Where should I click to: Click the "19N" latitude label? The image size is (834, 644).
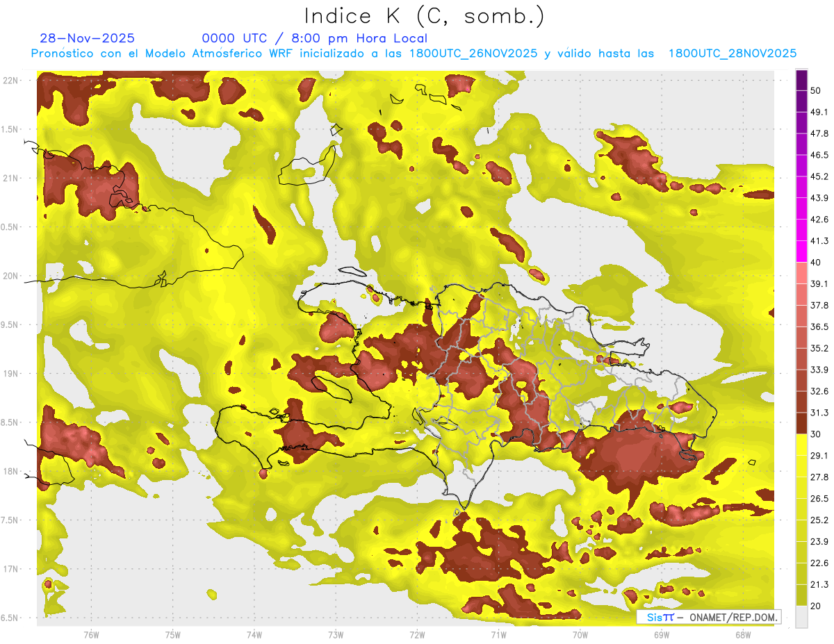10,373
